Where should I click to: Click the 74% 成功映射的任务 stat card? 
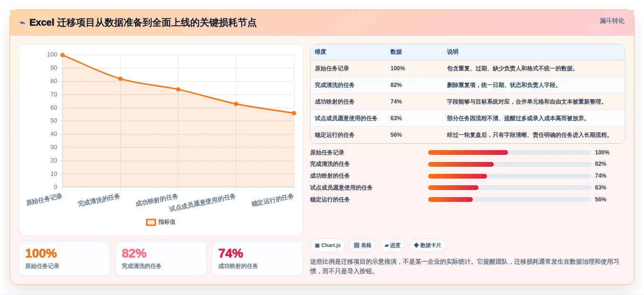(x=257, y=258)
